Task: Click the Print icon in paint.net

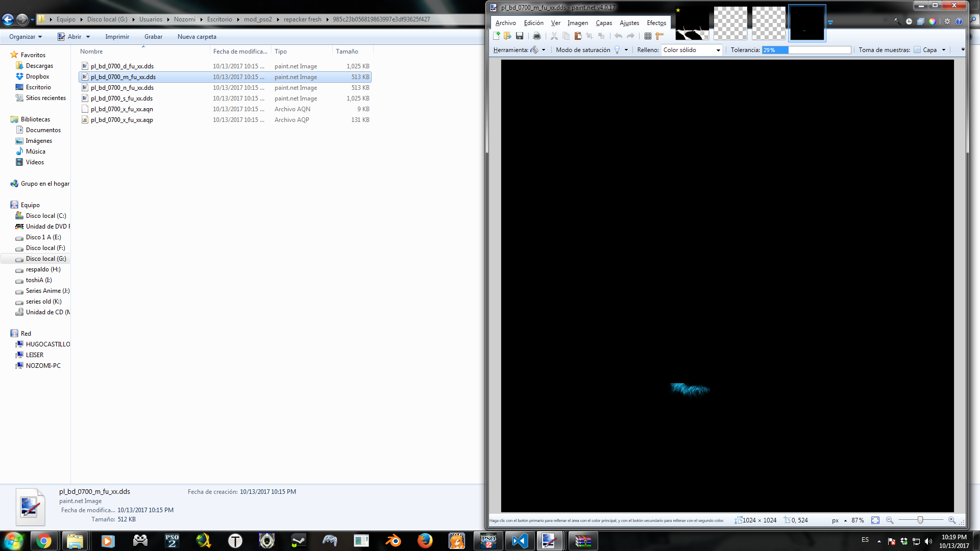Action: [536, 36]
